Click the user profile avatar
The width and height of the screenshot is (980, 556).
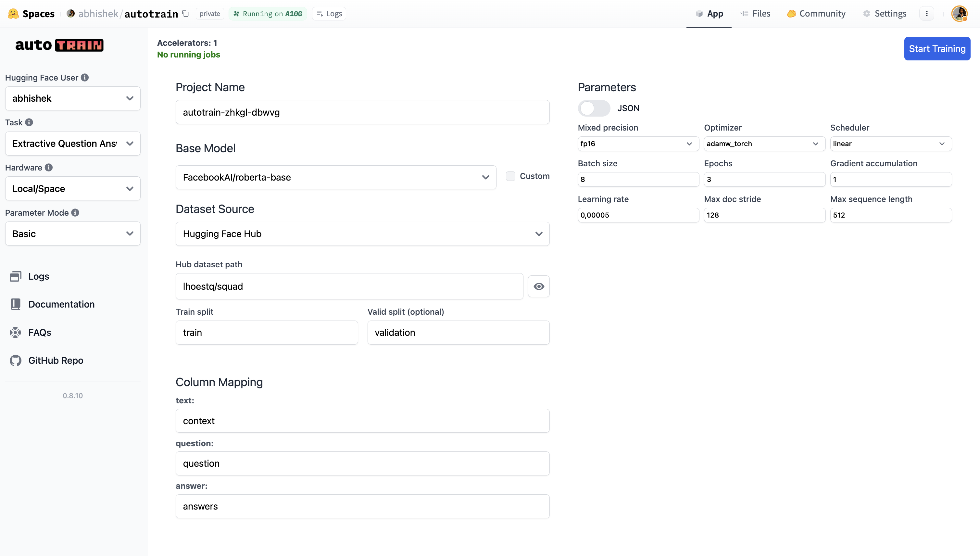959,14
